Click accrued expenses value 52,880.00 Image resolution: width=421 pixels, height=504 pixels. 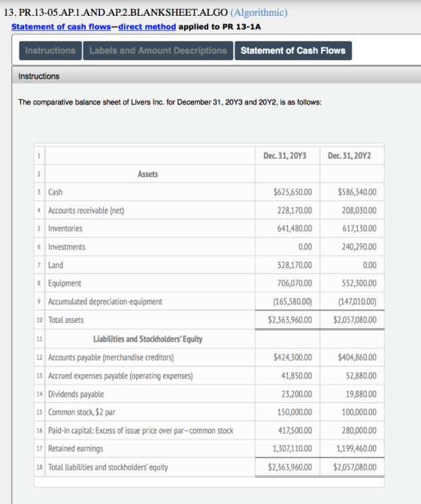(361, 376)
